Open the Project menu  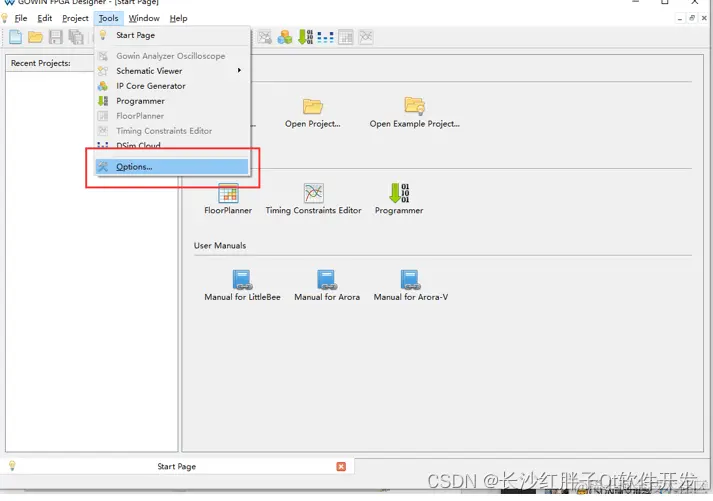click(x=75, y=18)
